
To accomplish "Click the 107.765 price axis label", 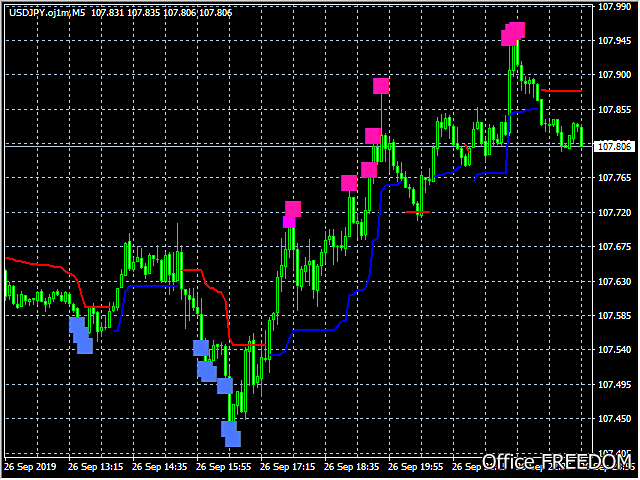I will 614,178.
